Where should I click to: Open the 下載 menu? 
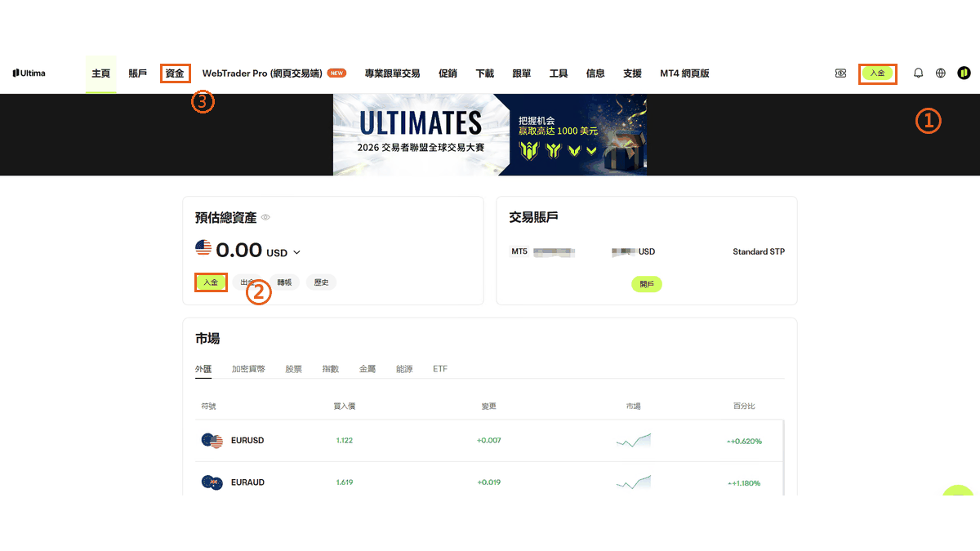[484, 73]
